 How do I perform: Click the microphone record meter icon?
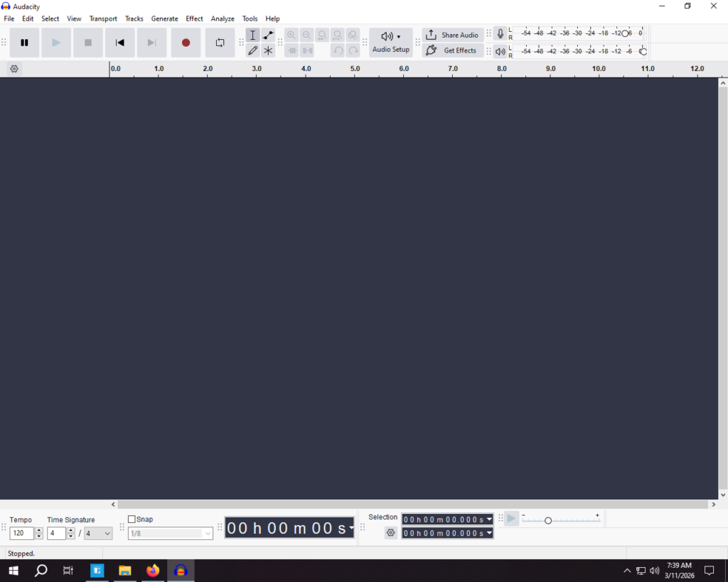click(x=500, y=34)
